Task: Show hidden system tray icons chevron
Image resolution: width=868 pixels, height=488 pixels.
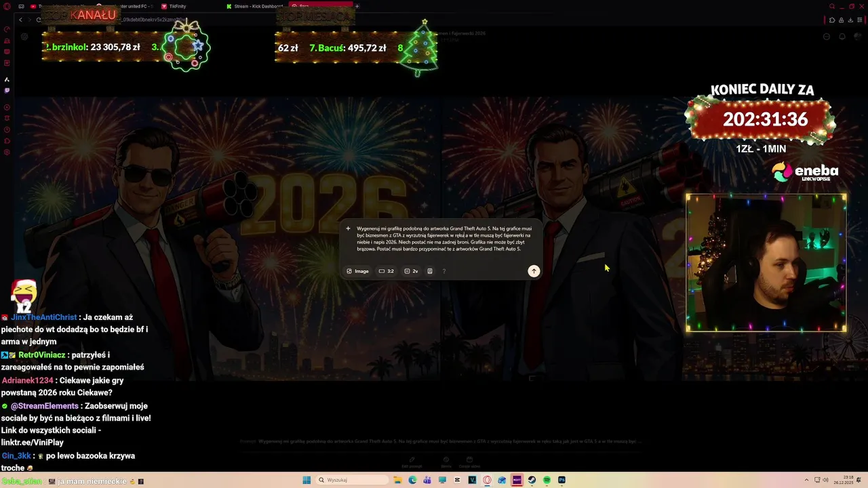Action: coord(808,480)
